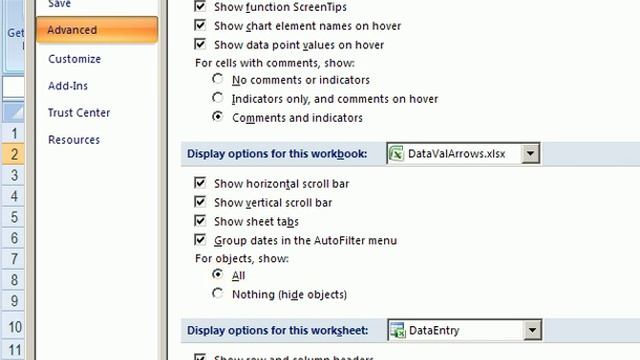Uncheck Show data point values on hover
This screenshot has width=640, height=360.
200,44
